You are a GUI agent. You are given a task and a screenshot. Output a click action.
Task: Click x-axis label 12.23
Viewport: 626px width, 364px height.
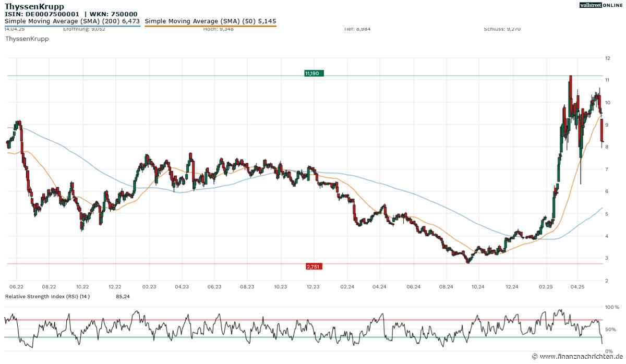point(313,287)
